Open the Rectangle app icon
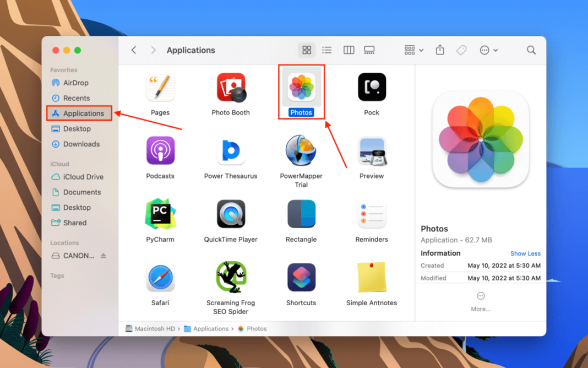Screen dimensions: 588x368 pyautogui.click(x=301, y=214)
